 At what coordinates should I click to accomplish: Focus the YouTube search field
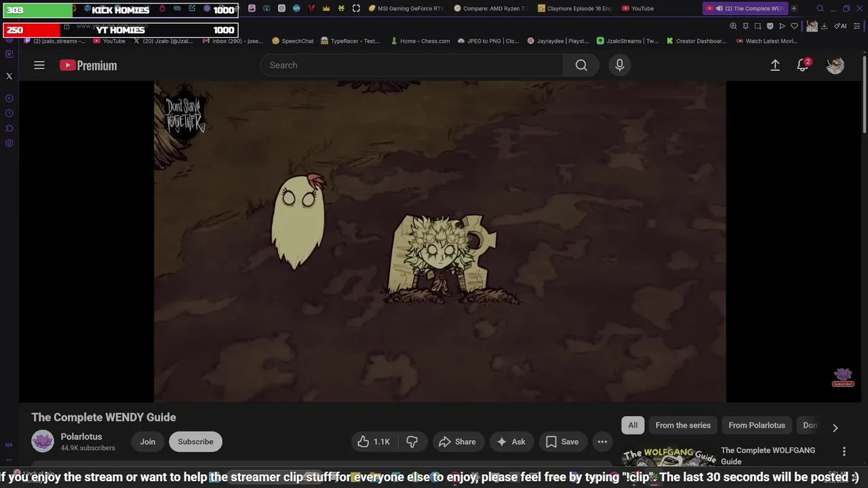click(x=412, y=65)
